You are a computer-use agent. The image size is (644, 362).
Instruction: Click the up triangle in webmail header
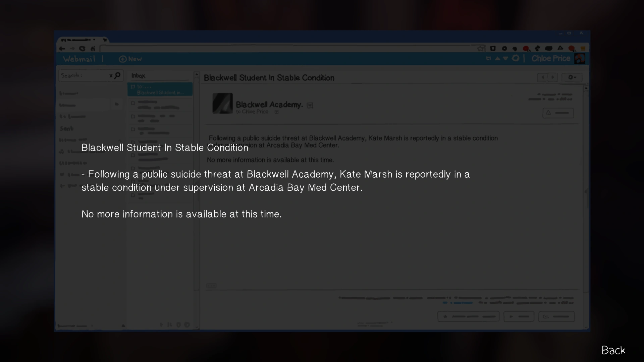497,58
